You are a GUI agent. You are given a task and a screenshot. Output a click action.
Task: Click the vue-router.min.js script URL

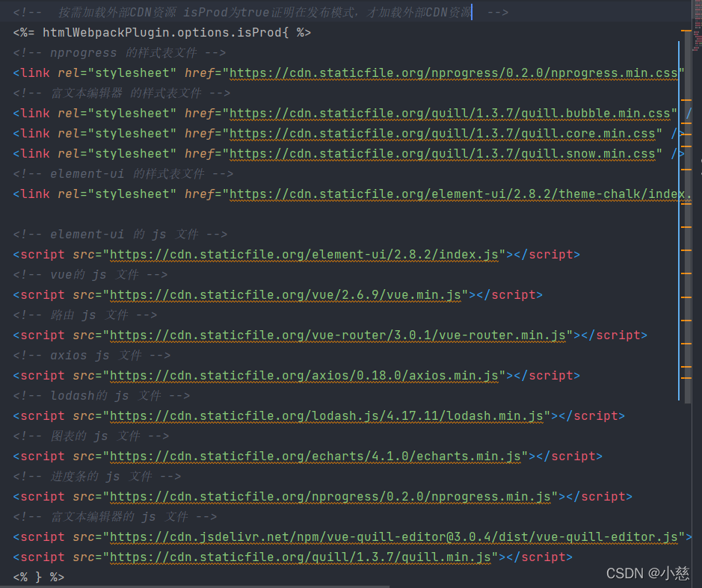coord(338,335)
